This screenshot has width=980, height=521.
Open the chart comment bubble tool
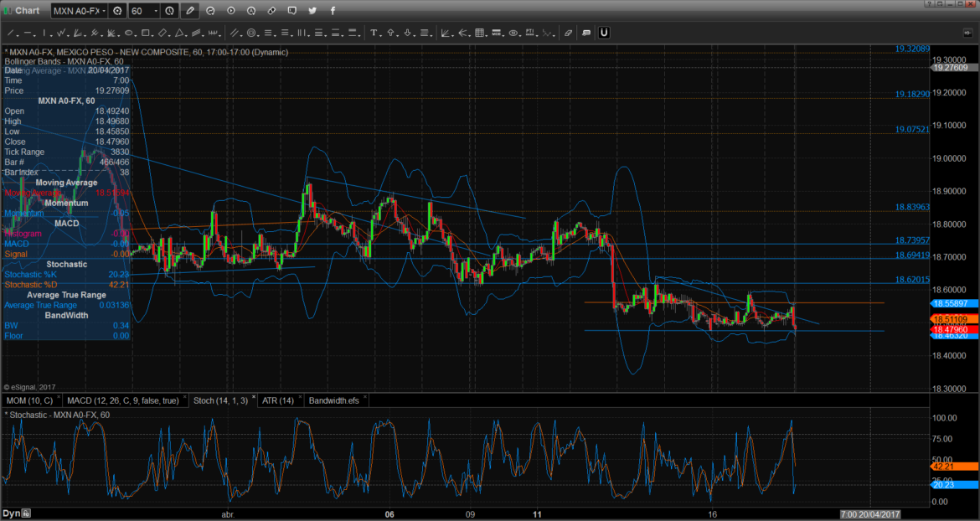click(x=586, y=33)
